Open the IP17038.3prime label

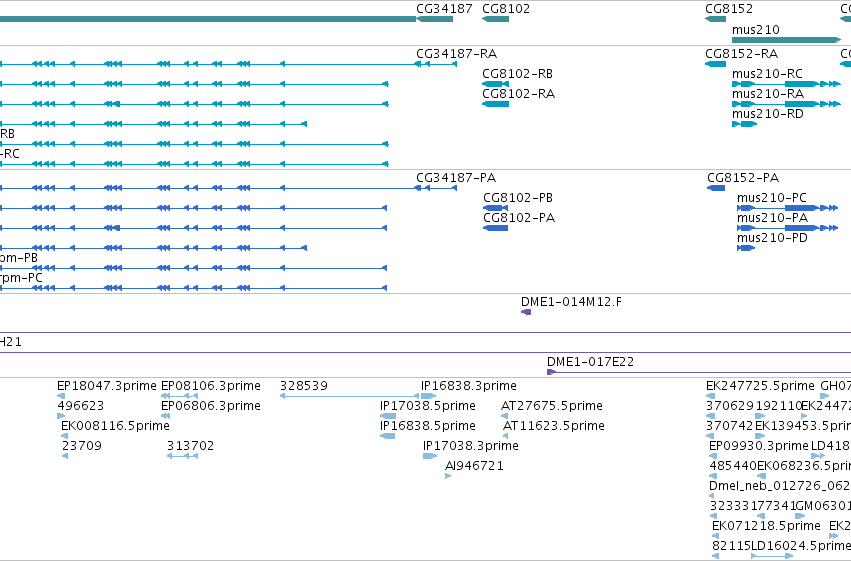pos(471,446)
